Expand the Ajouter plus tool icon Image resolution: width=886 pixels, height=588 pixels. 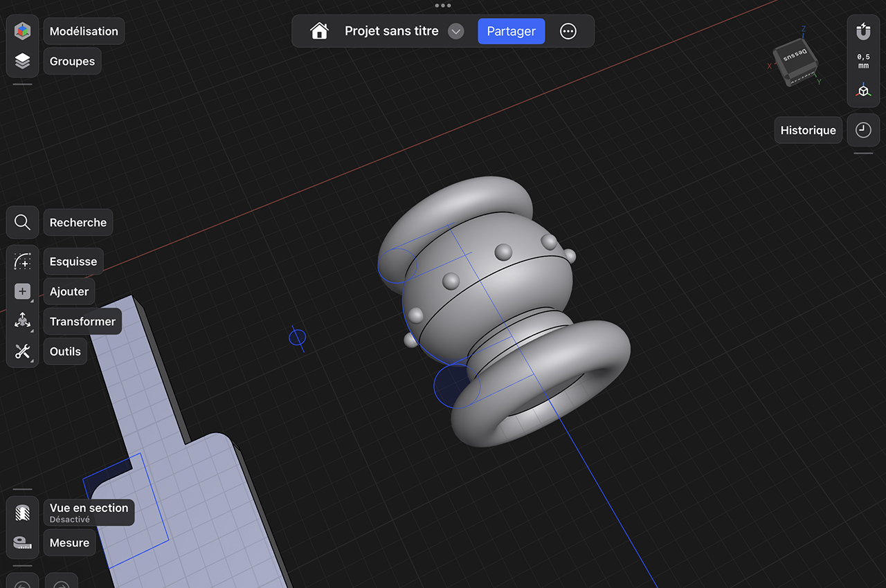pyautogui.click(x=22, y=291)
